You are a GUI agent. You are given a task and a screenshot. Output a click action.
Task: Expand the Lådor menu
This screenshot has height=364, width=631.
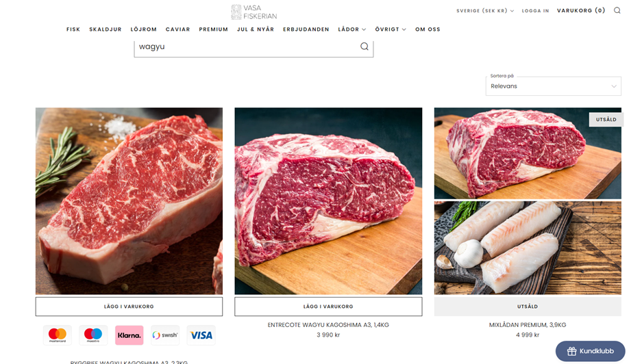351,29
